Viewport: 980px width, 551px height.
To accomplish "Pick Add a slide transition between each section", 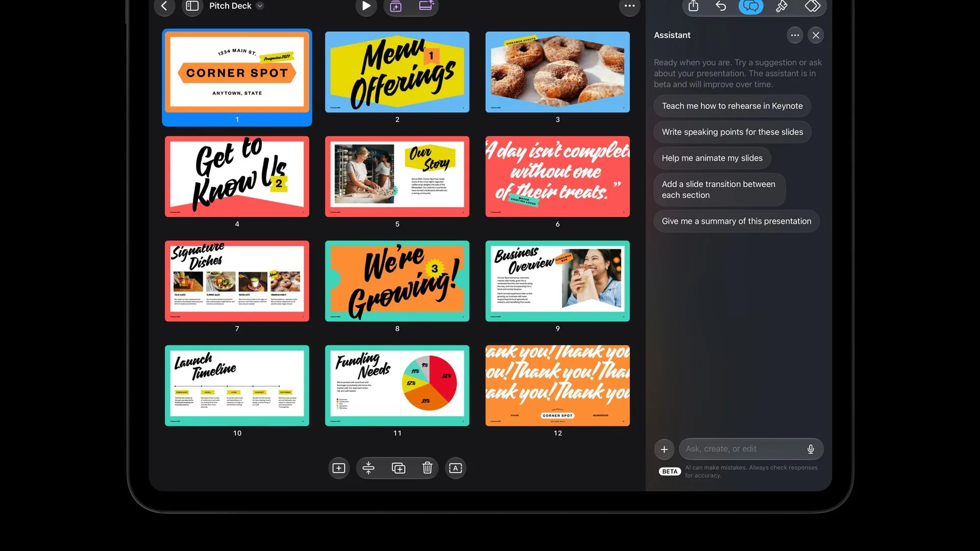I will pos(719,190).
